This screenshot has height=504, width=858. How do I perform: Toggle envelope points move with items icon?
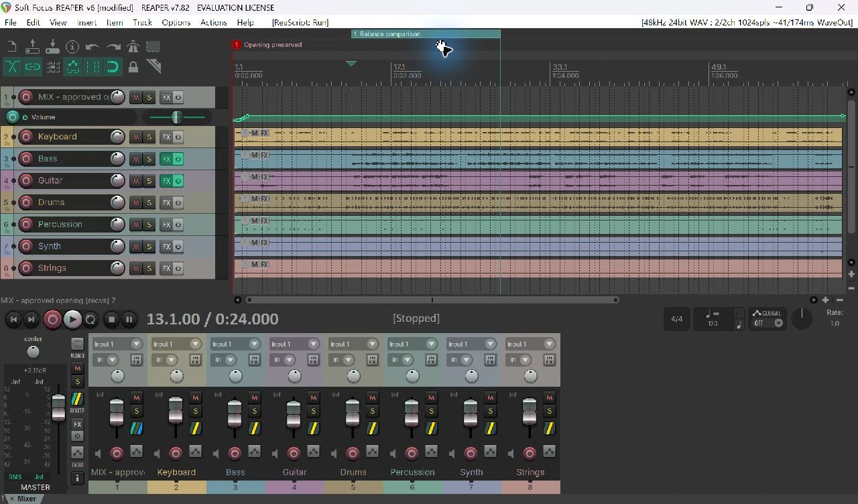pyautogui.click(x=73, y=66)
